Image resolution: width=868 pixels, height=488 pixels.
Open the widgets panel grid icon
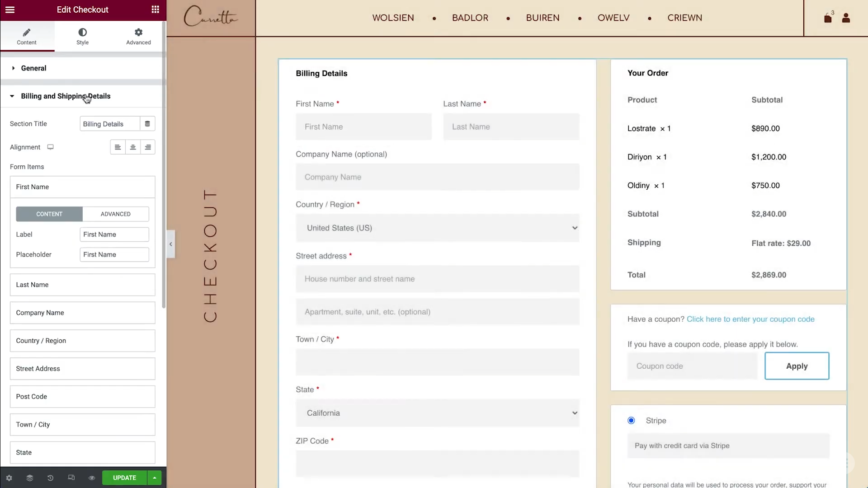click(x=155, y=9)
